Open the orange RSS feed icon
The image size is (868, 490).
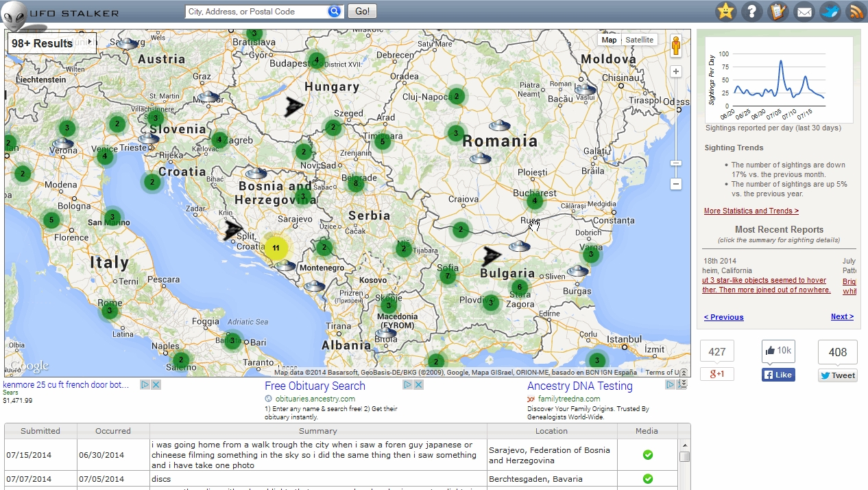click(x=856, y=12)
